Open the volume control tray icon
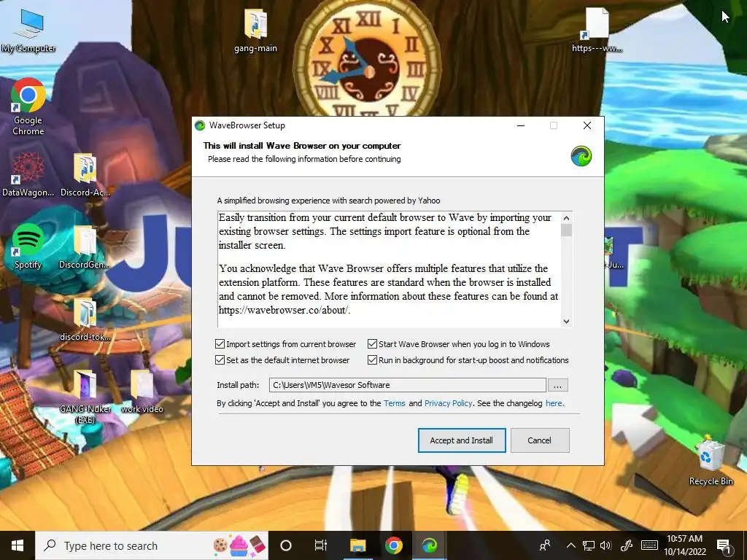This screenshot has height=560, width=747. pos(606,545)
